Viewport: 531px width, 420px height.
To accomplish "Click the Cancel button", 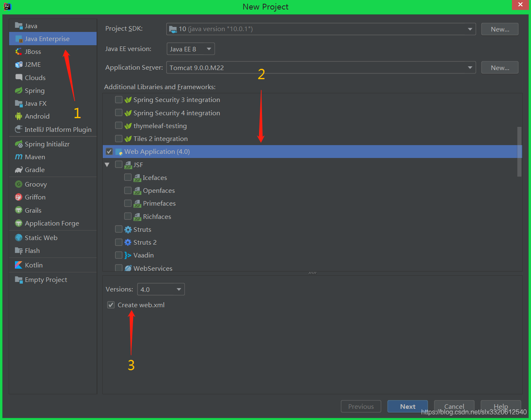I will pos(454,406).
